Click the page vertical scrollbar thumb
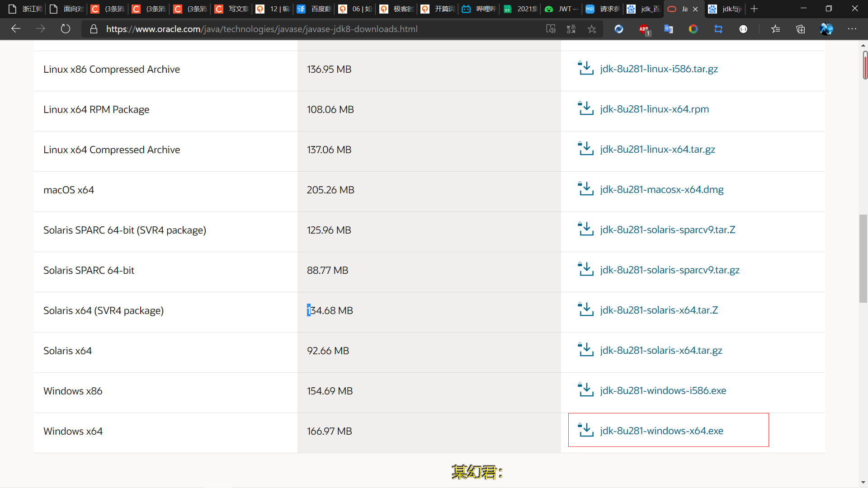Screen dimensions: 868x488 pos(863,258)
